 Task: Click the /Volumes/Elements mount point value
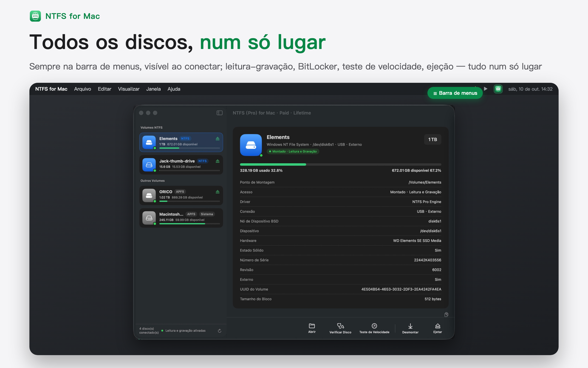[x=425, y=182]
